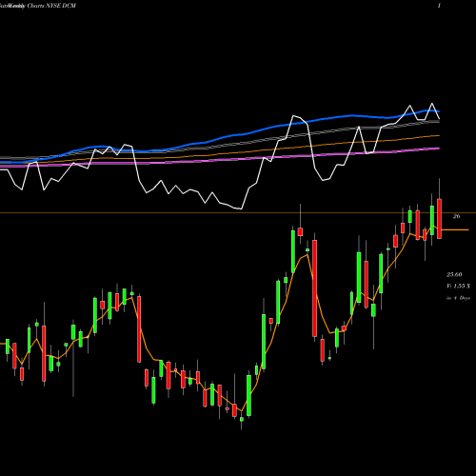
Task: Click the '26' price level label
Action: coord(456,216)
